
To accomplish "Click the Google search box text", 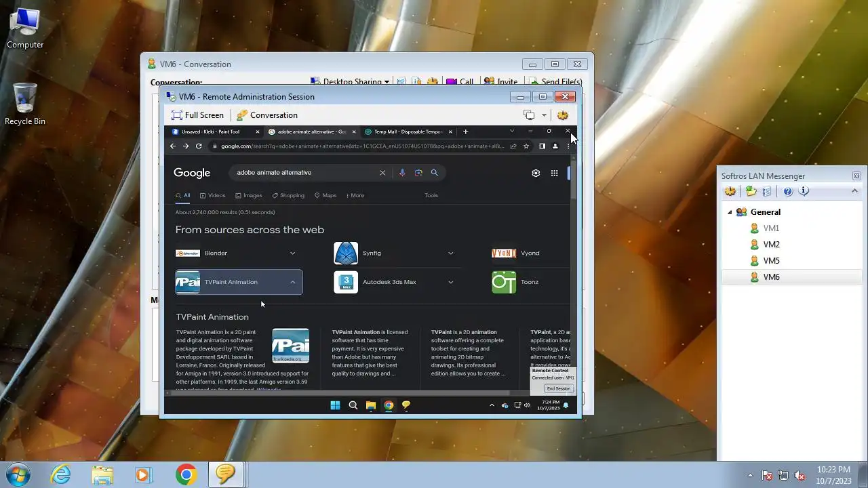I will point(274,172).
